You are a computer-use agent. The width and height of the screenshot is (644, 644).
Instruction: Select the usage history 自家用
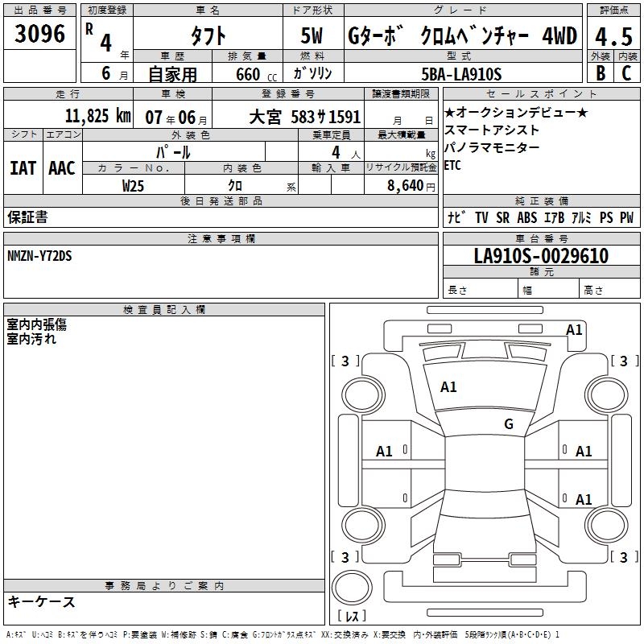click(172, 74)
